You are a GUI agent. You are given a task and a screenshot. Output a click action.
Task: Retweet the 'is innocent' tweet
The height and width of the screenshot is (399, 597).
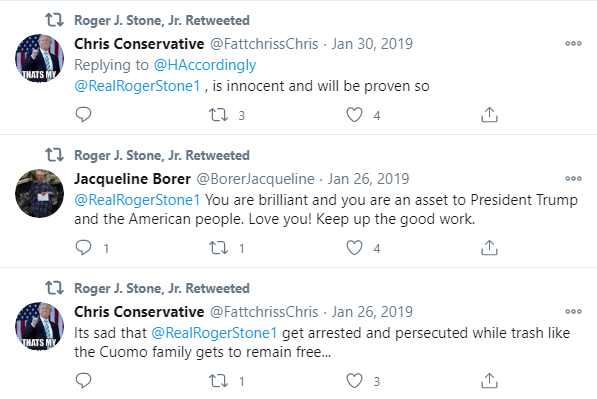219,115
